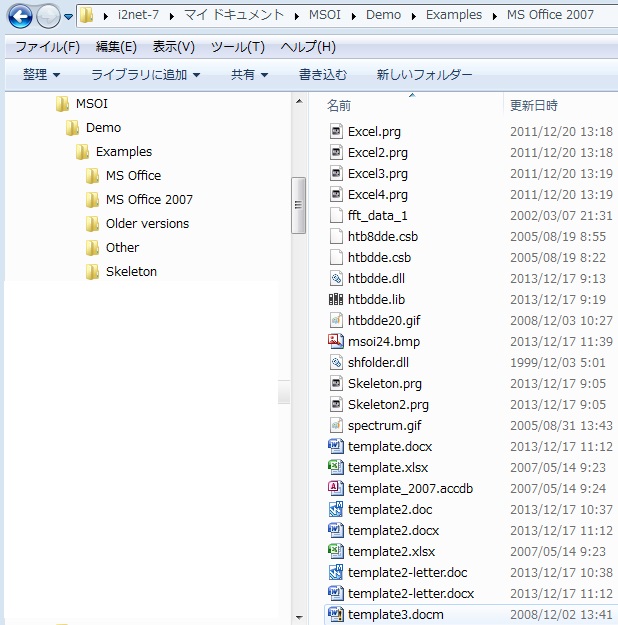Click scroll up arrow of navigation pane
Viewport: 618px width, 625px height.
coord(299,101)
